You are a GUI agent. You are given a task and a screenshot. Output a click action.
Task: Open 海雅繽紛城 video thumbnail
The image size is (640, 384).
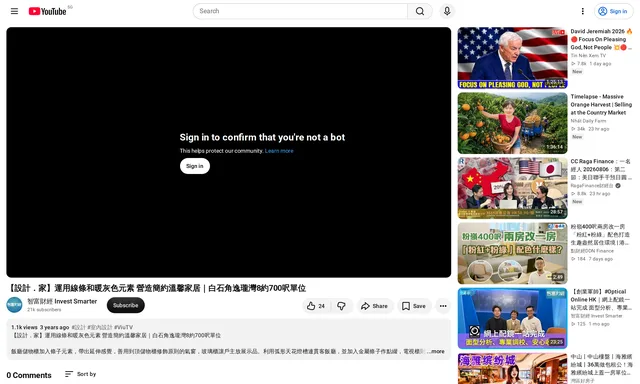pos(512,368)
